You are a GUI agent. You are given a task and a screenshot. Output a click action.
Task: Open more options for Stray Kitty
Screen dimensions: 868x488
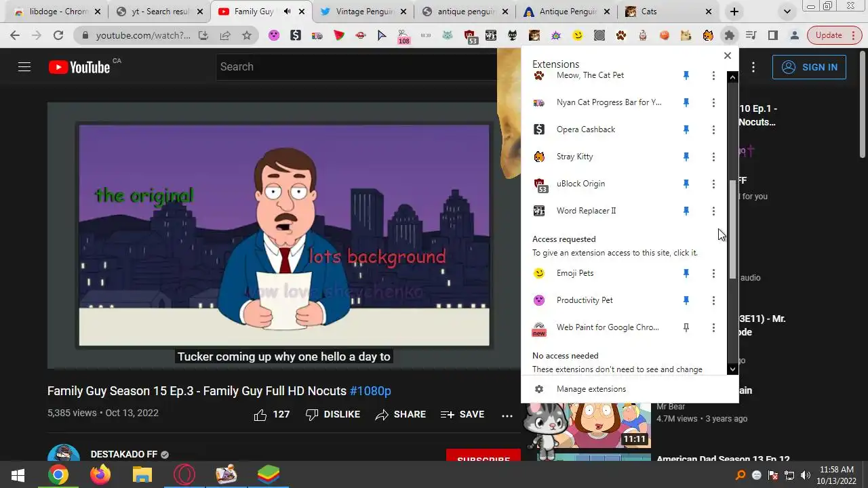pyautogui.click(x=713, y=157)
